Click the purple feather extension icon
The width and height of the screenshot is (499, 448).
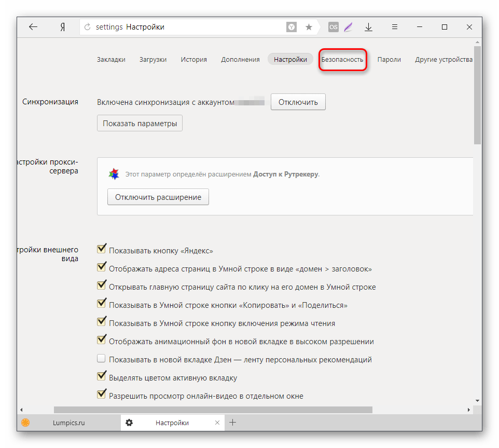(349, 27)
